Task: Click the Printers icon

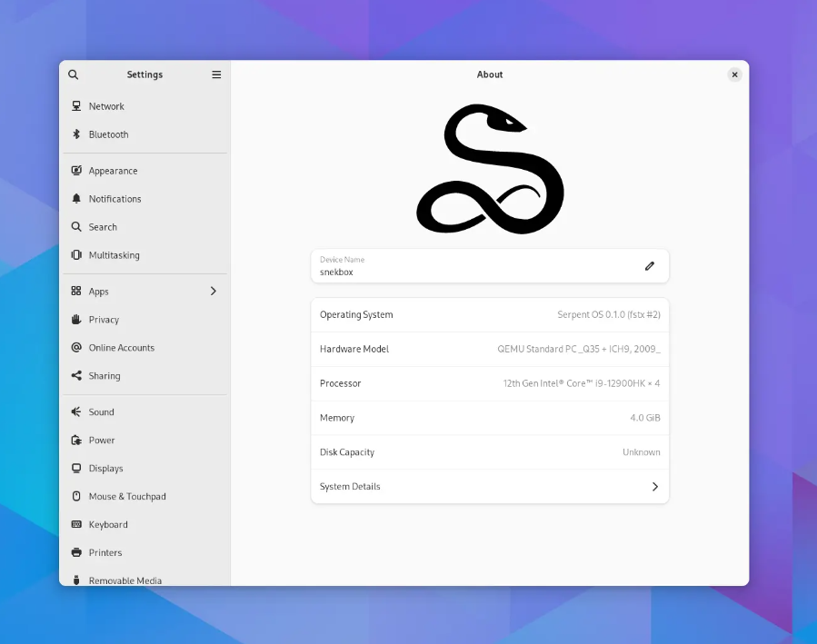Action: pyautogui.click(x=76, y=552)
